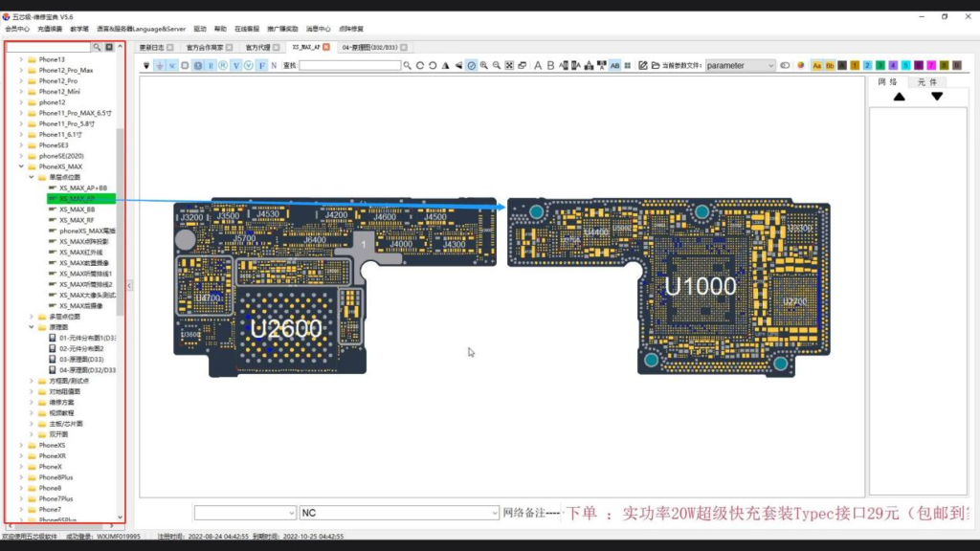Expand the Phone8Plus tree folder
Viewport: 980px width, 551px height.
click(21, 477)
